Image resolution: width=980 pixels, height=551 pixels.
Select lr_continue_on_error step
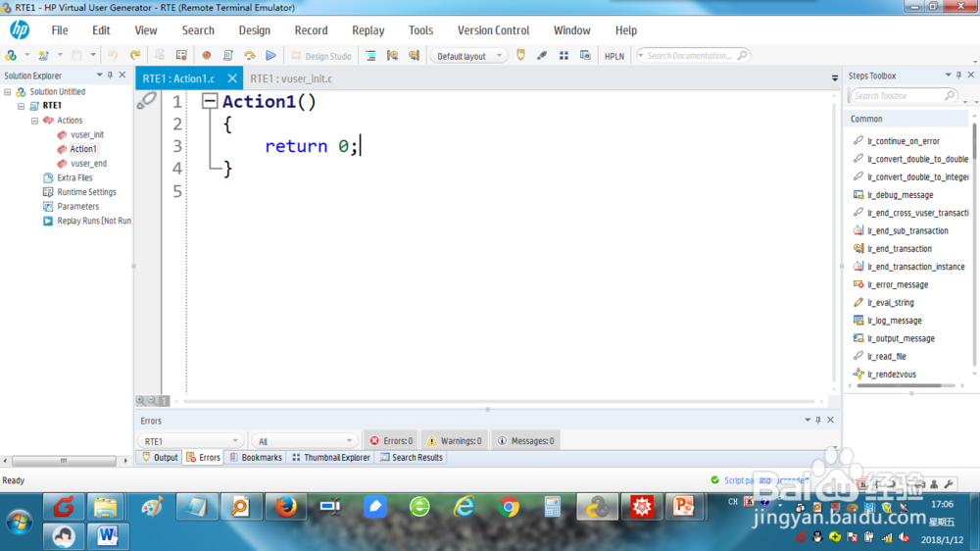click(x=904, y=141)
